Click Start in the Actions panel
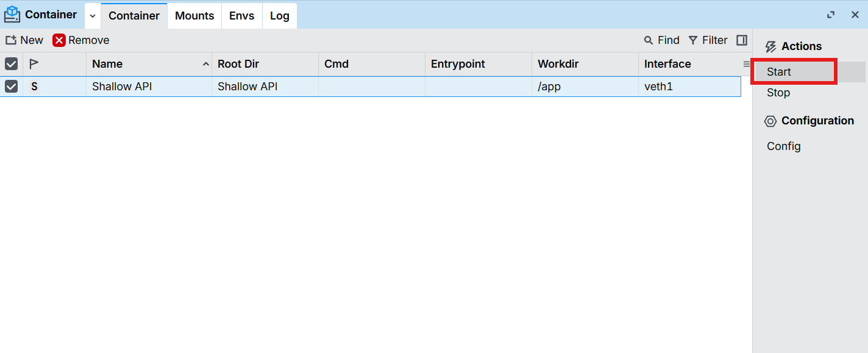 pyautogui.click(x=779, y=72)
